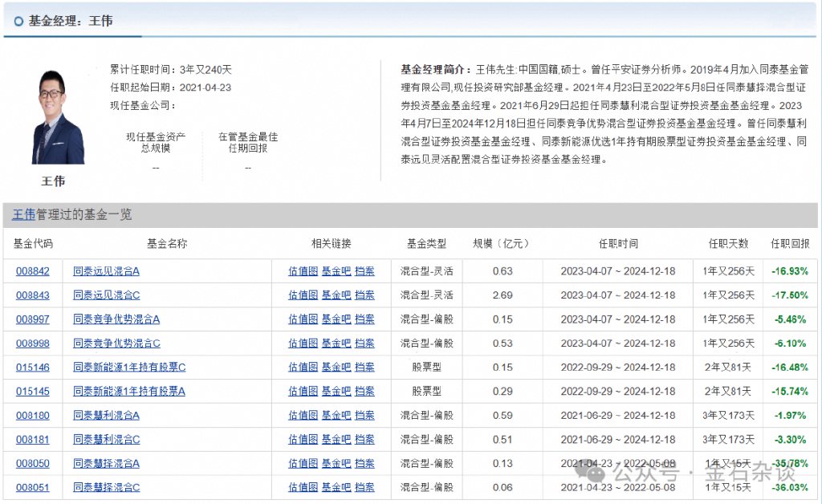Click 档案 link in the 008051 row
Viewport: 822px width, 504px height.
click(365, 488)
